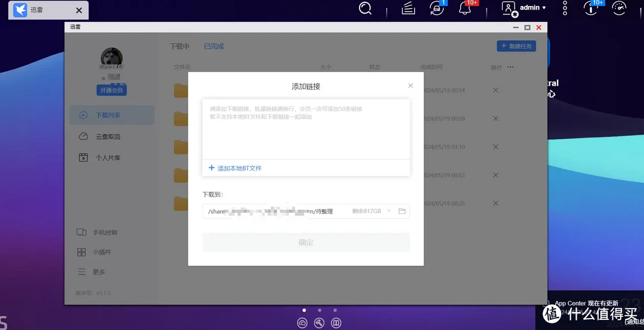This screenshot has width=644, height=330.
Task: Open the three-dot more options menu
Action: click(565, 8)
